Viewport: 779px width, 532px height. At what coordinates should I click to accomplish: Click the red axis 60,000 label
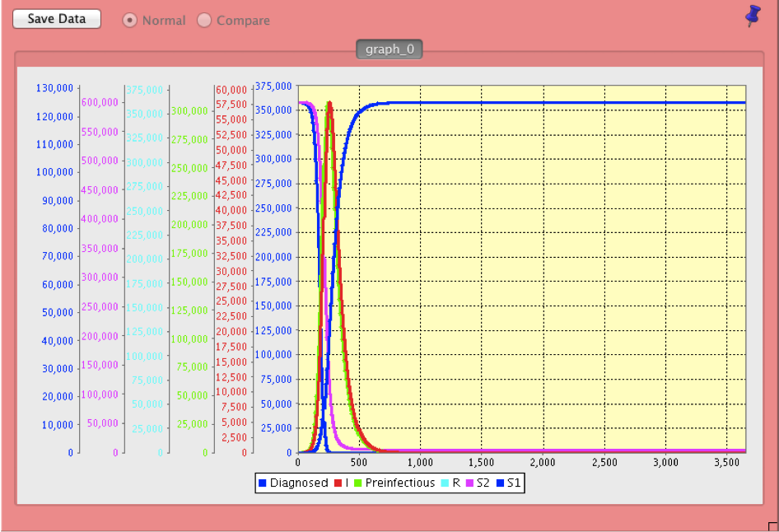[x=231, y=89]
